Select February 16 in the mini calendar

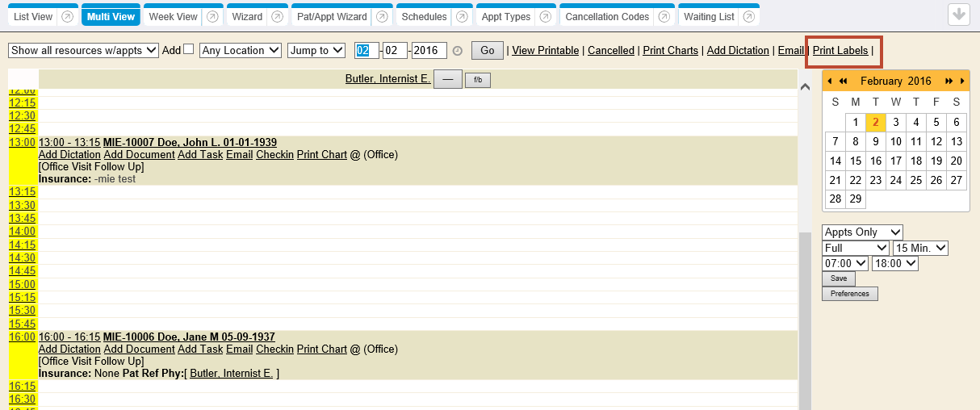point(876,161)
